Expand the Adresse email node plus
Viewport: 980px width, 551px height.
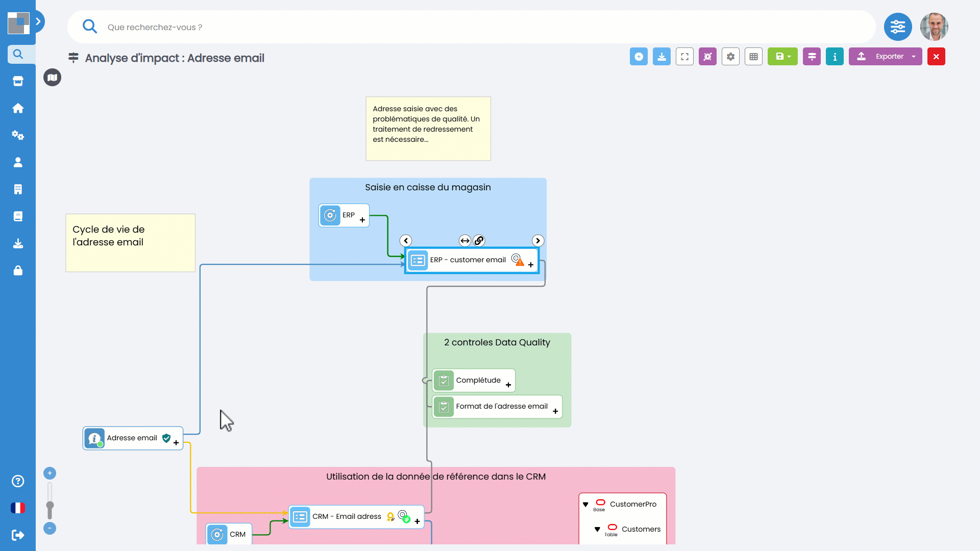[176, 443]
